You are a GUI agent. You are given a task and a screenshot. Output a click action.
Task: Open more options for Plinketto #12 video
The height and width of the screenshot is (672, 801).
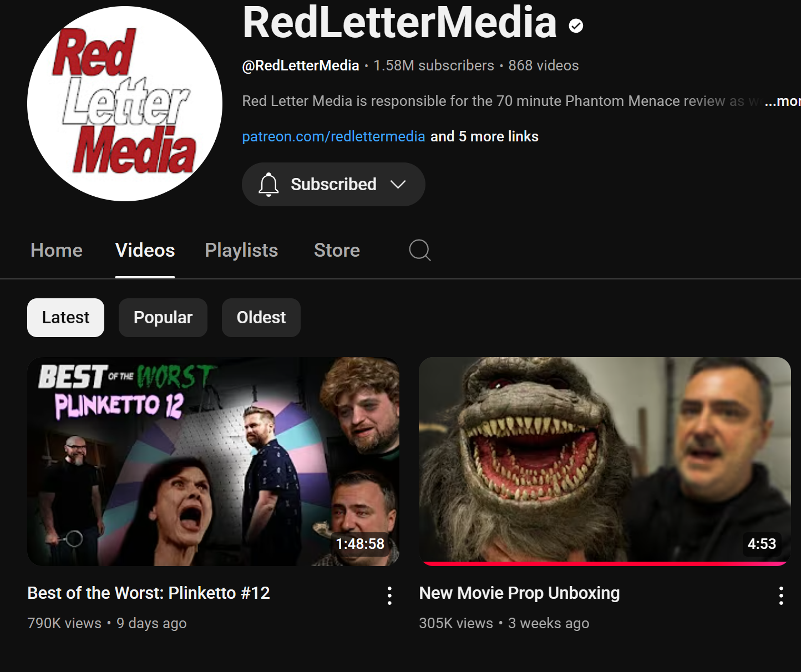[389, 595]
